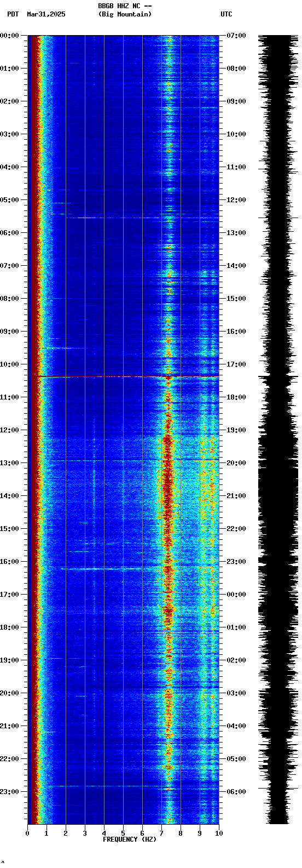Click the 23:00 PDT time label
The image size is (302, 868).
click(9, 792)
